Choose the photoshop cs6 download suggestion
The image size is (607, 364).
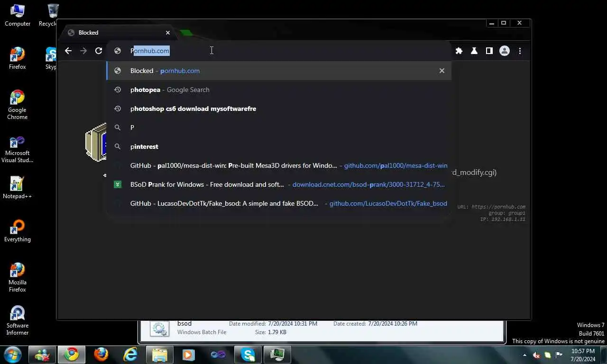[x=279, y=109]
